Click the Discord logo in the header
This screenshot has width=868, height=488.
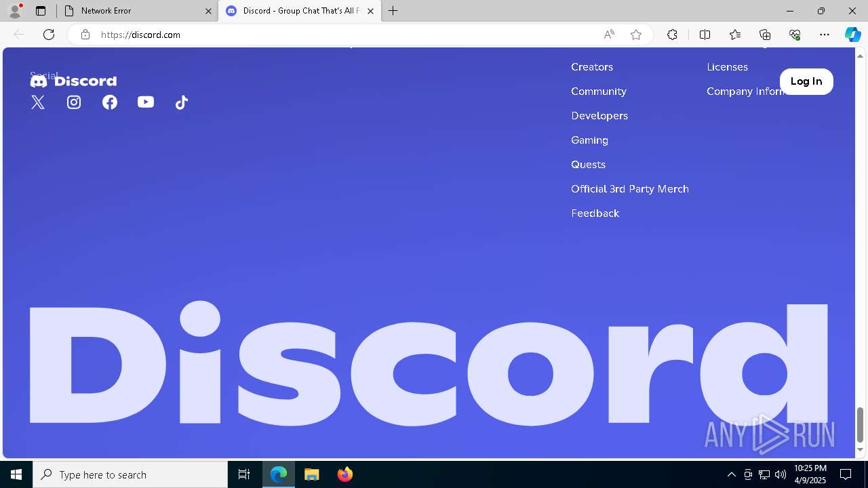pos(73,81)
